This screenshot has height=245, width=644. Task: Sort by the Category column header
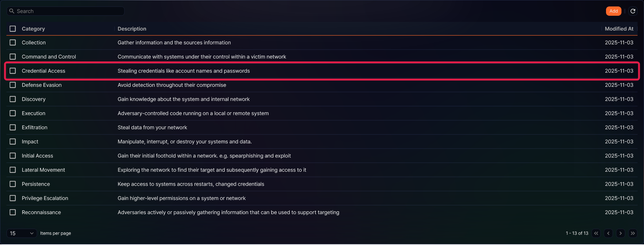33,29
